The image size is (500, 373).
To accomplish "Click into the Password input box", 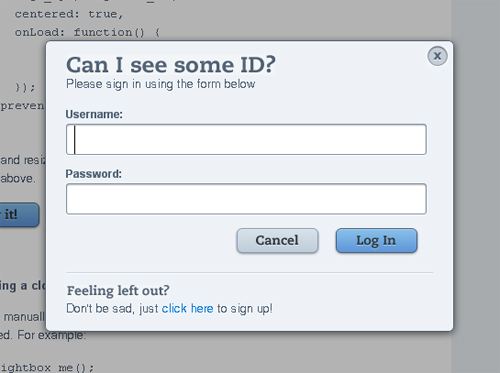I will pyautogui.click(x=246, y=199).
